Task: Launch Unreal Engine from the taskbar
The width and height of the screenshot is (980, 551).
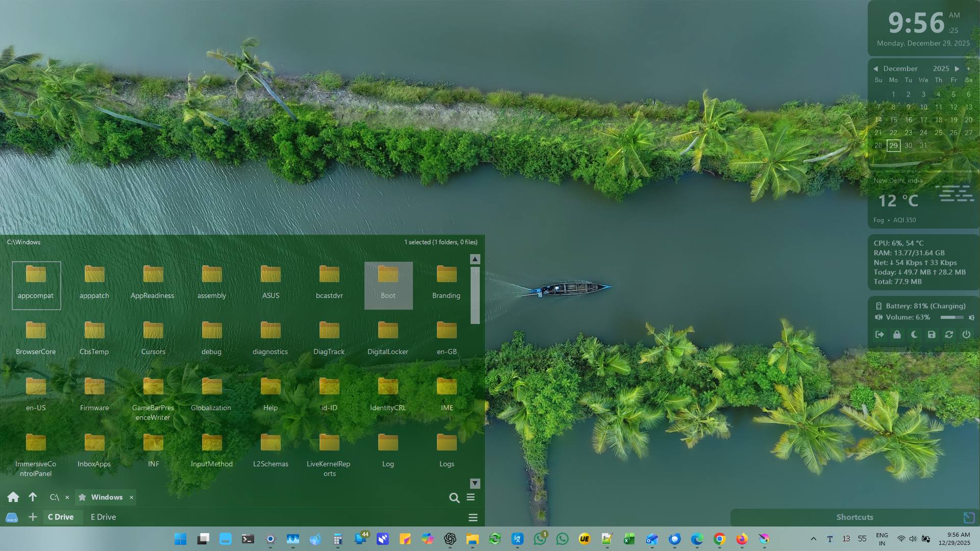Action: coord(584,539)
